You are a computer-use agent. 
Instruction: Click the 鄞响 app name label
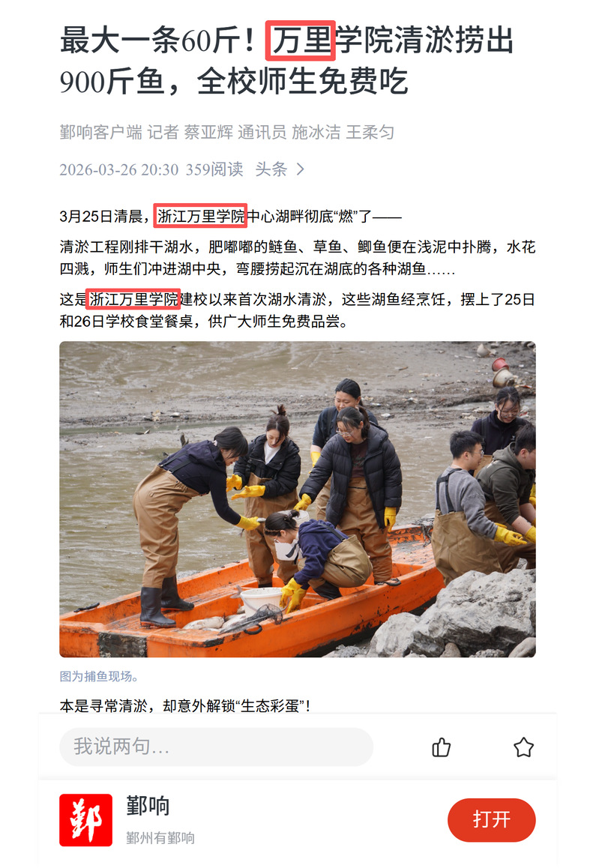[148, 806]
